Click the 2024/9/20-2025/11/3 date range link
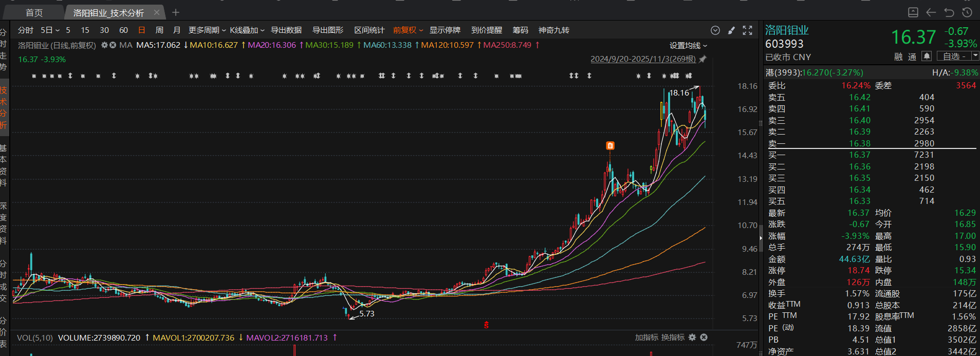Viewport: 980px width, 356px height. click(643, 59)
